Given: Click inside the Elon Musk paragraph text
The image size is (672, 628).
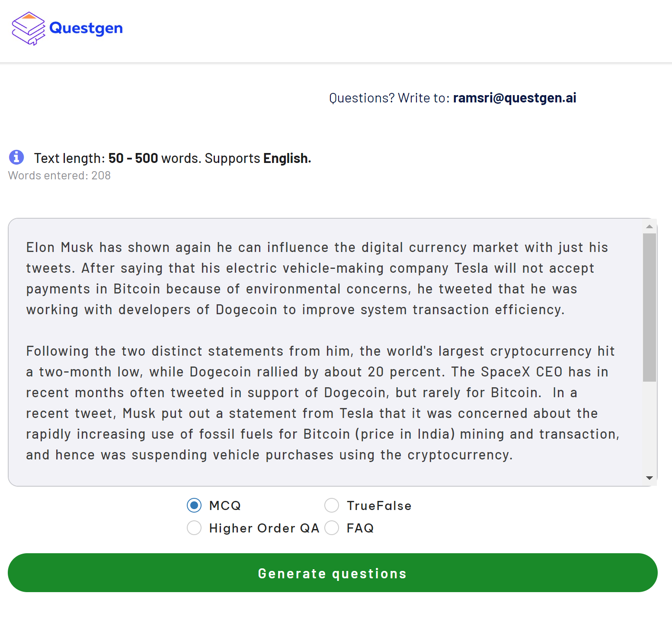Looking at the screenshot, I should (317, 278).
